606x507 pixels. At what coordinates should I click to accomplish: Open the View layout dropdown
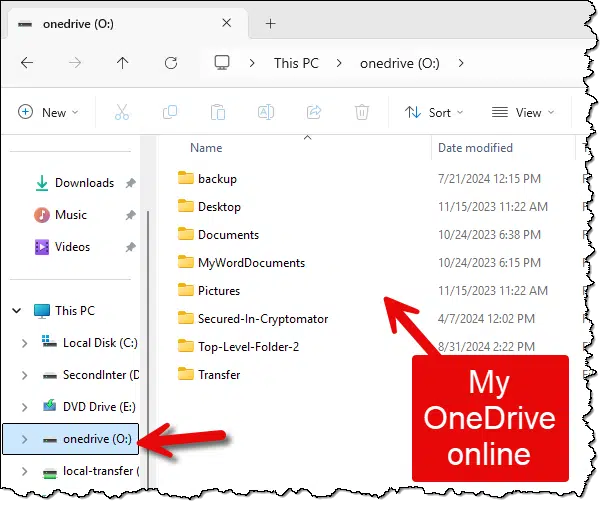(523, 112)
